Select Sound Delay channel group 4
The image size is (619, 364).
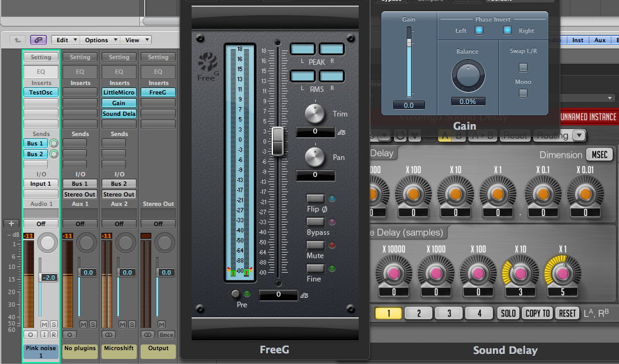point(479,313)
